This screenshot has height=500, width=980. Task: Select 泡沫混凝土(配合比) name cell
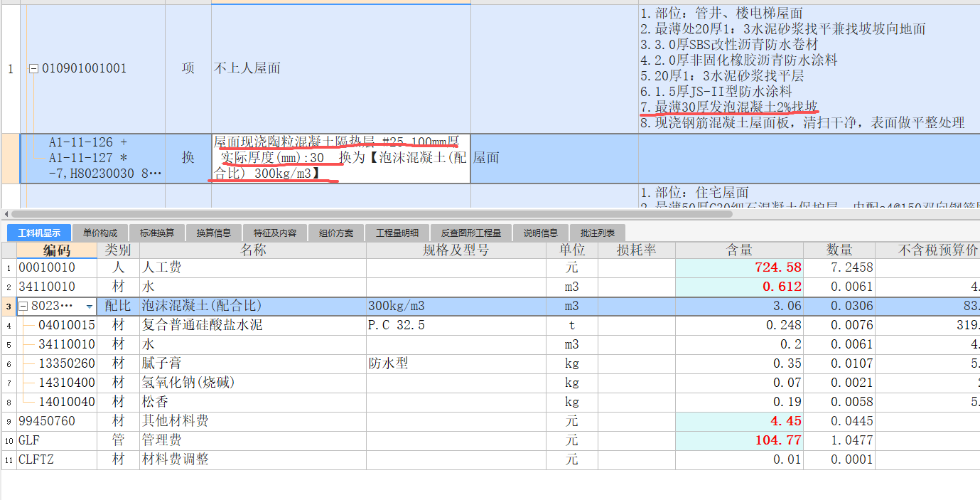click(x=252, y=307)
